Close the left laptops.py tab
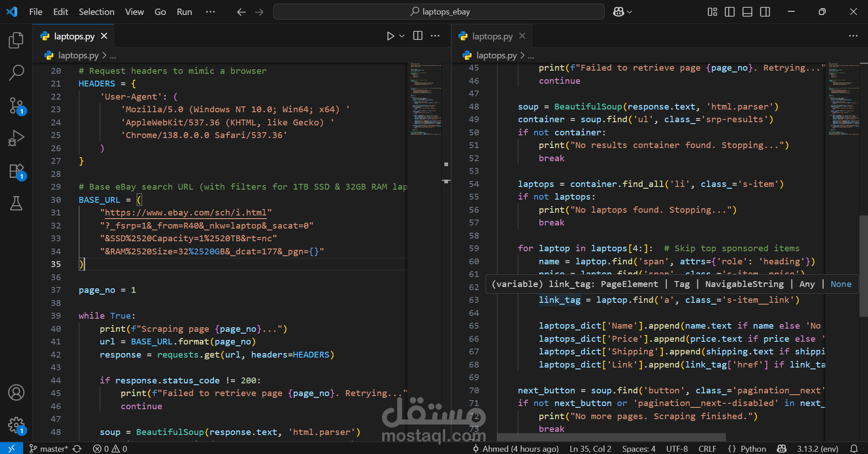868x454 pixels. point(104,36)
